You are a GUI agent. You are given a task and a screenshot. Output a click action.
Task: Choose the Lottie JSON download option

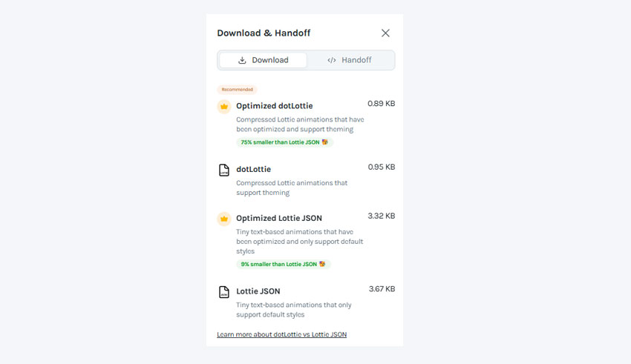point(306,302)
